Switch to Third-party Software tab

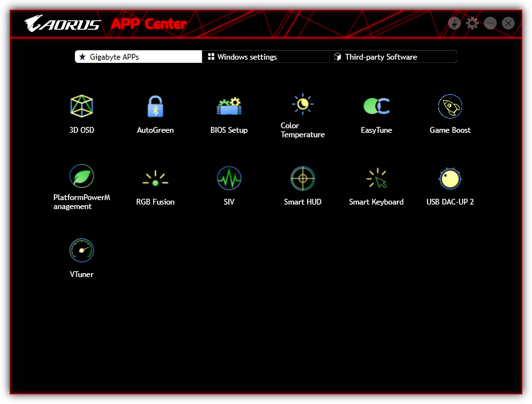tap(393, 57)
